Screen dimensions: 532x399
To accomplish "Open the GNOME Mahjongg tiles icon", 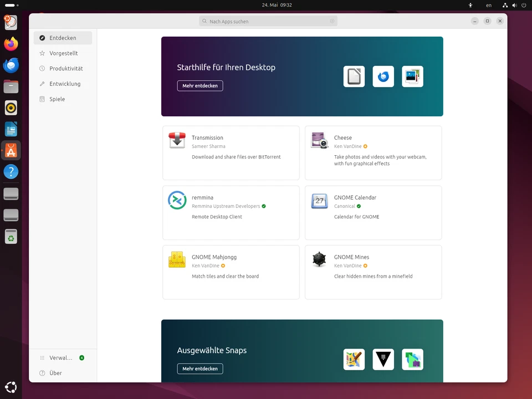I will [x=177, y=259].
